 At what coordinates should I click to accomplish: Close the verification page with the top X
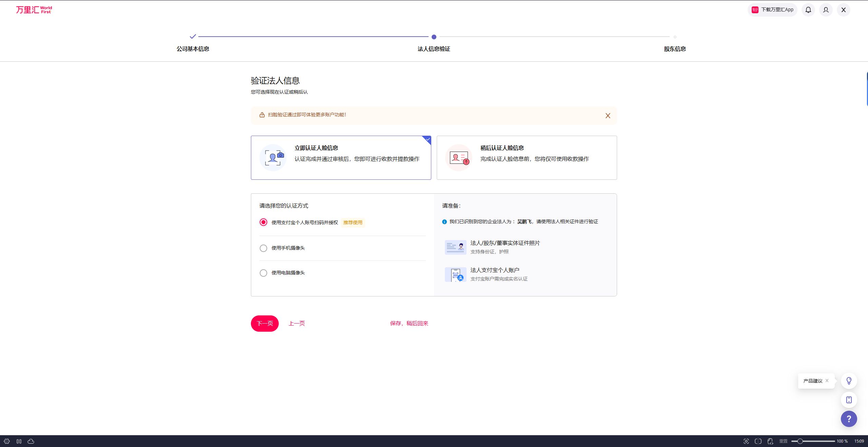point(844,10)
